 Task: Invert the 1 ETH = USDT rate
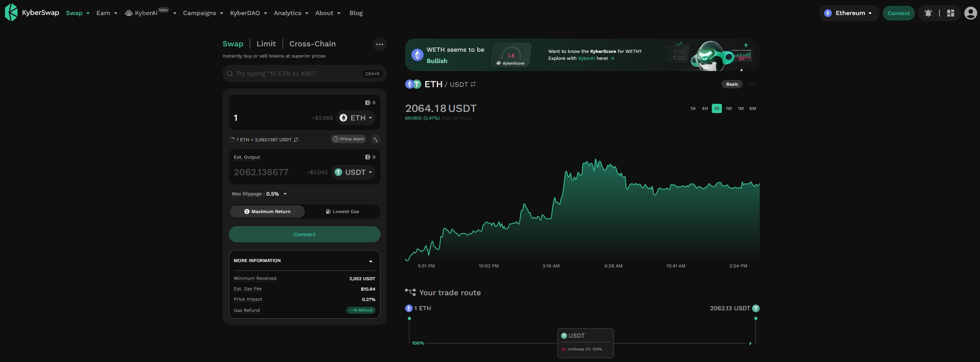click(296, 140)
